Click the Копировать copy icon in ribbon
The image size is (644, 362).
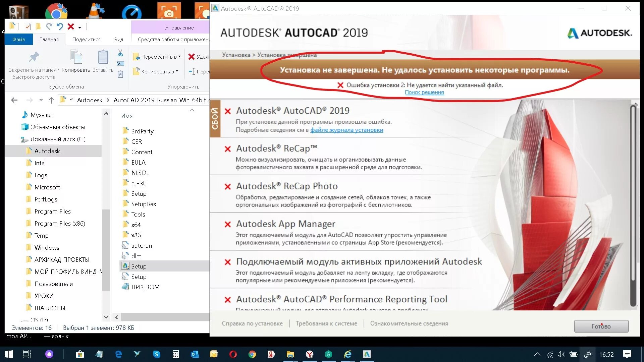pyautogui.click(x=76, y=57)
